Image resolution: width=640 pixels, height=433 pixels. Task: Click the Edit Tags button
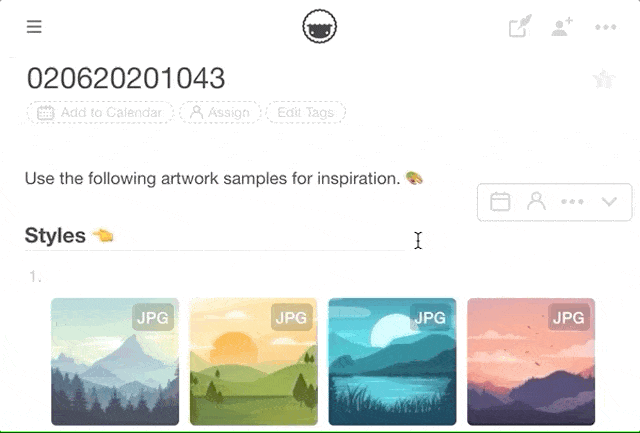[x=306, y=112]
